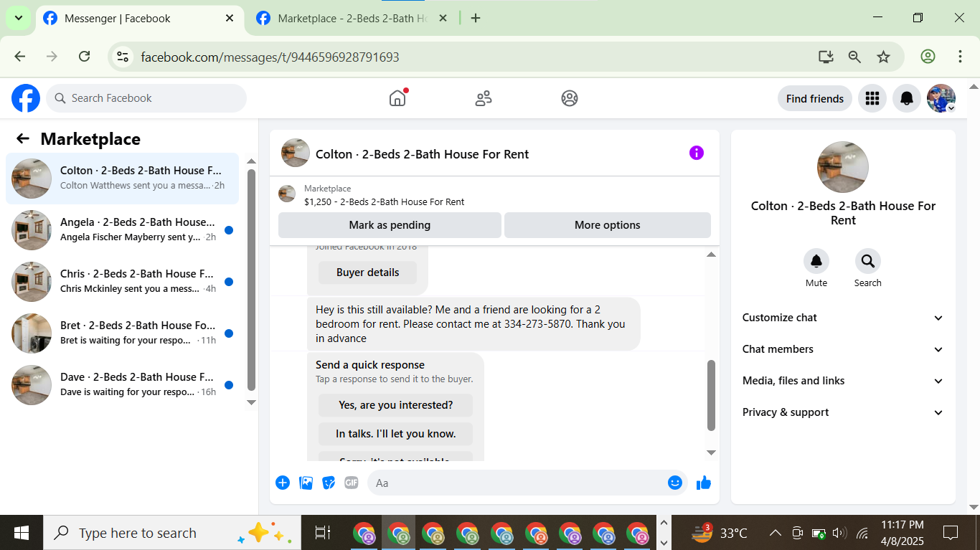The height and width of the screenshot is (550, 980).
Task: Open the Home feed icon
Action: point(397,98)
